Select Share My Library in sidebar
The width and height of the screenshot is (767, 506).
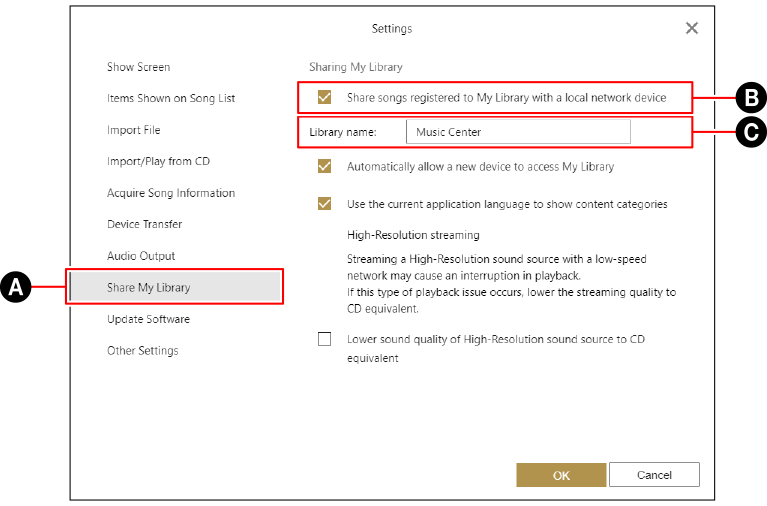point(149,287)
